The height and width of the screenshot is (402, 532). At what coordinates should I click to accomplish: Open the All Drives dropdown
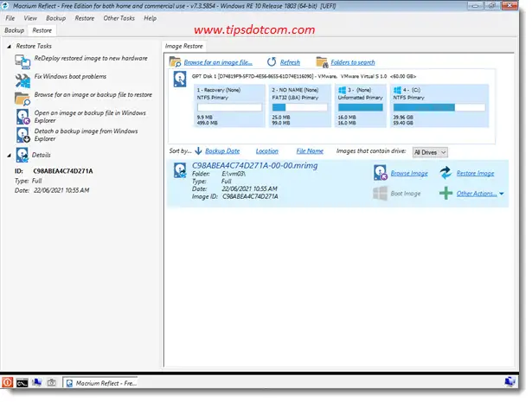tap(430, 152)
